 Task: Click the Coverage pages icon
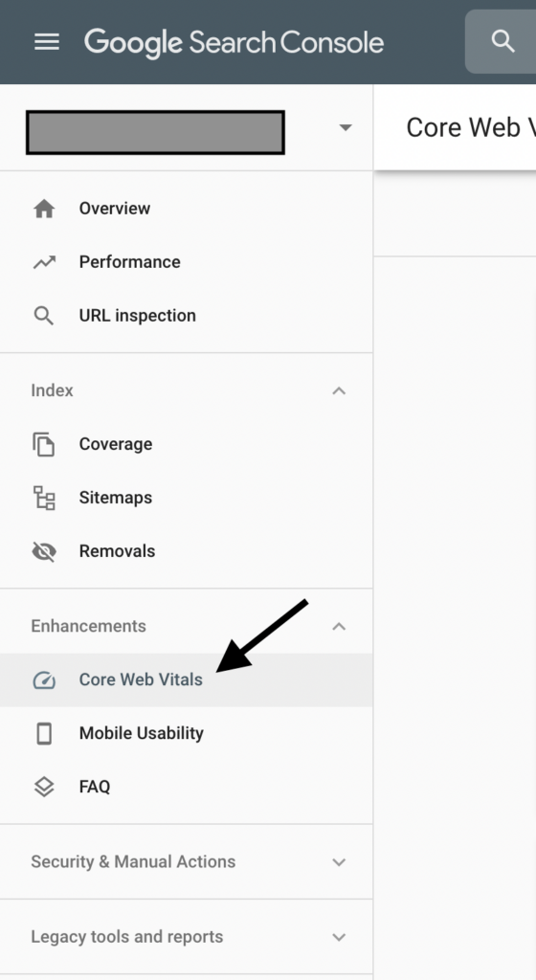click(x=44, y=444)
